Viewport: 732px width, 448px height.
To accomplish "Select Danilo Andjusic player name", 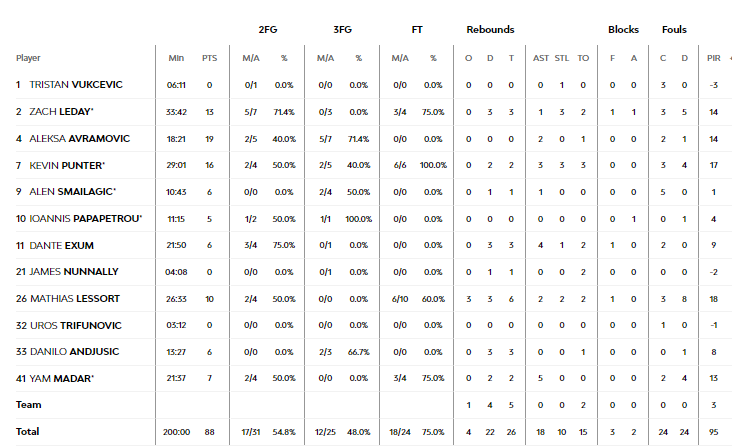I will 74,352.
